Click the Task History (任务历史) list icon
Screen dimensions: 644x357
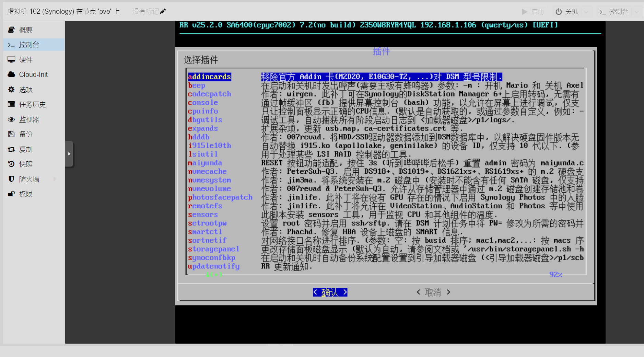click(x=11, y=104)
